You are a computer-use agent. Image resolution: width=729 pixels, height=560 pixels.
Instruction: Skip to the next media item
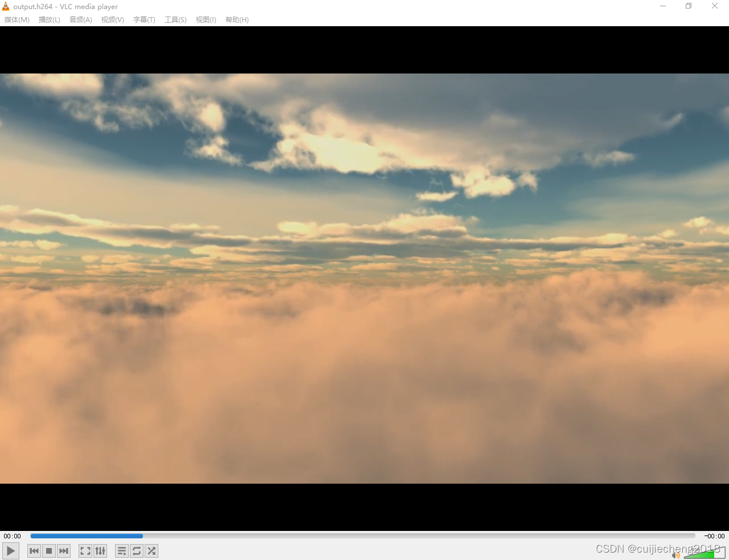(63, 551)
